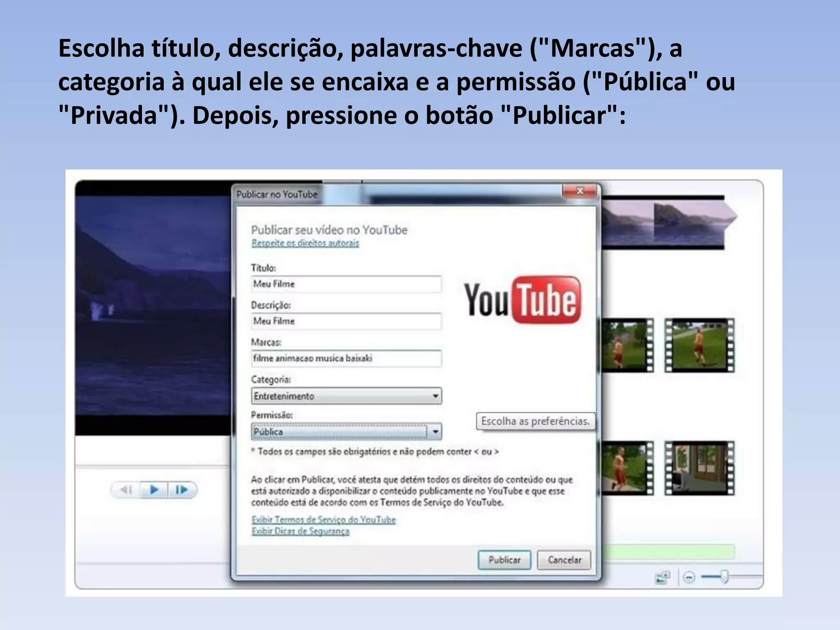Screen dimensions: 840x630
Task: Click the 'Categoria:' label
Action: tap(271, 380)
